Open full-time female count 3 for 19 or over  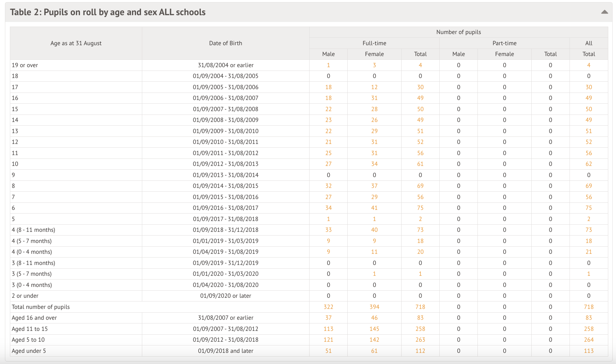click(374, 65)
